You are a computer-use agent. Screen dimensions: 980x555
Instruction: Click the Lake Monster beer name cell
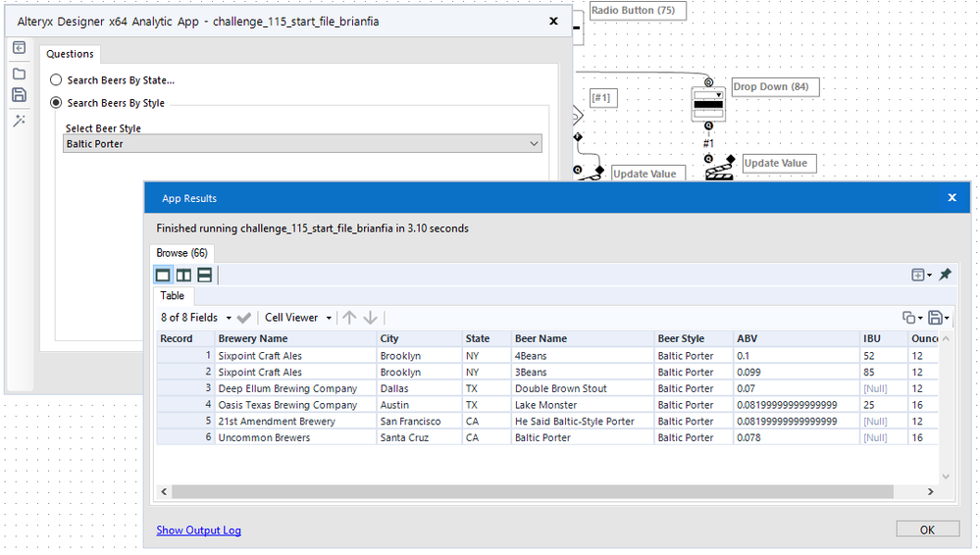coord(583,405)
